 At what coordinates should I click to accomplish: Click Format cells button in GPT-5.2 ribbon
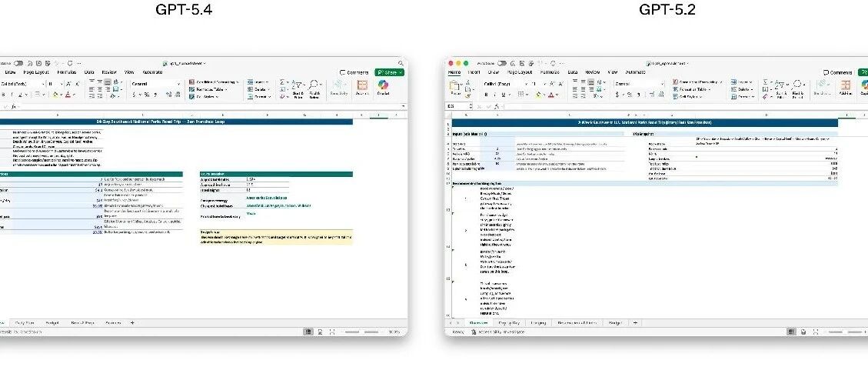[x=743, y=97]
